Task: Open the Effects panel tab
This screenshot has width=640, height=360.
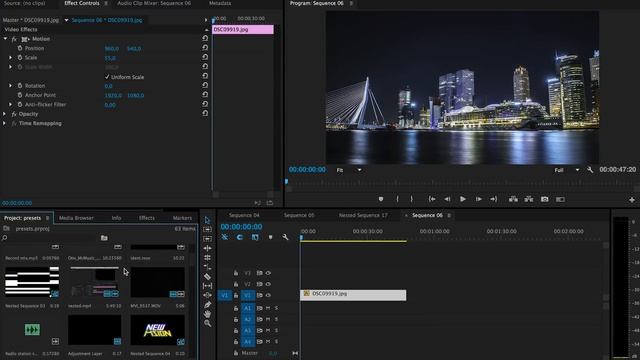Action: pos(147,218)
